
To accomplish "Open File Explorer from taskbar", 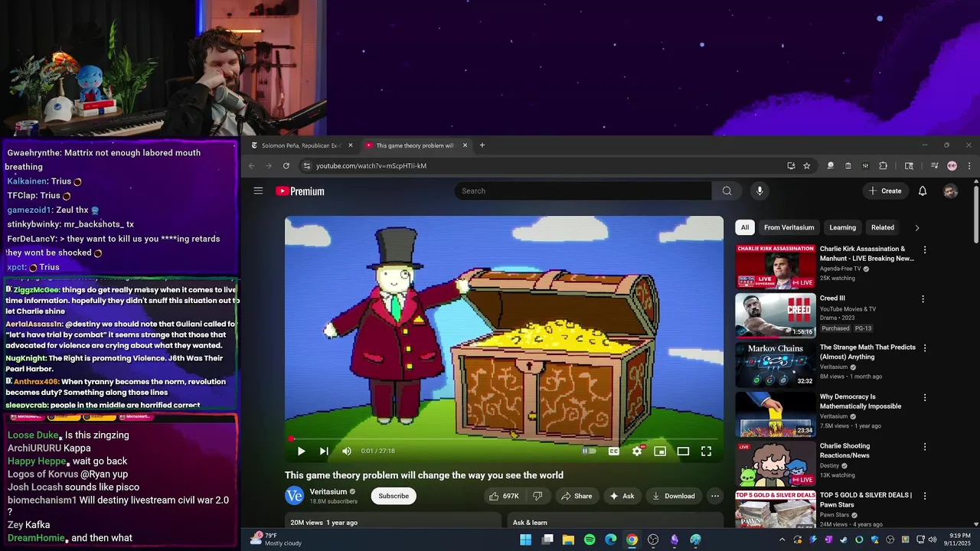I will click(568, 540).
